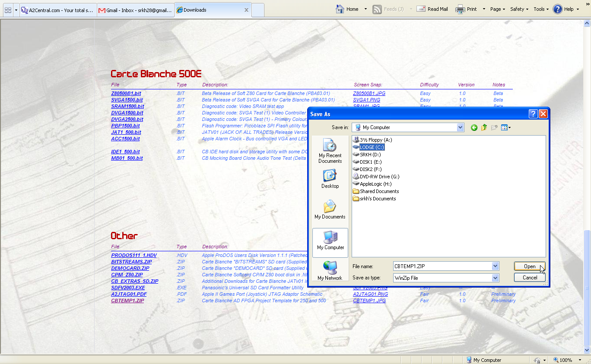591x364 pixels.
Task: Select My Network in places bar
Action: tap(330, 271)
